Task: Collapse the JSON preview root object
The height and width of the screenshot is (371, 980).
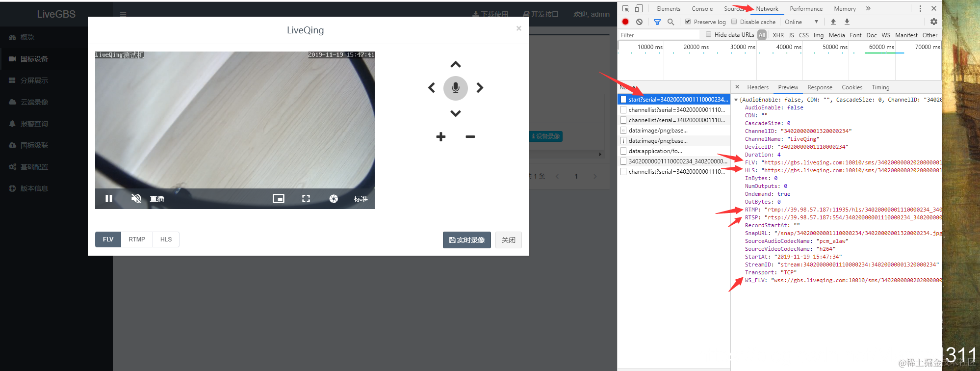Action: coord(736,100)
